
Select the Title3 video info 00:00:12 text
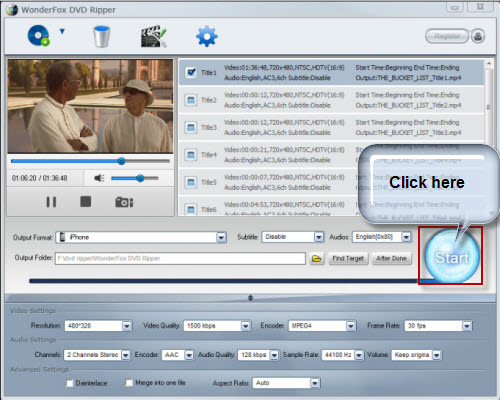(284, 123)
